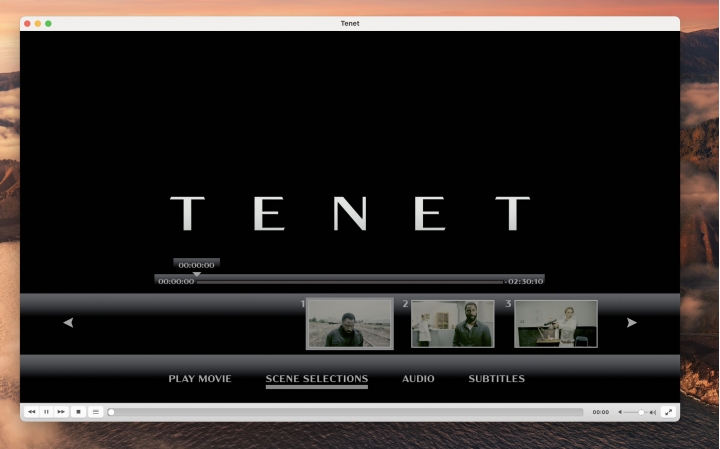This screenshot has height=449, width=720.
Task: Maximize the window with the green button
Action: (x=48, y=23)
